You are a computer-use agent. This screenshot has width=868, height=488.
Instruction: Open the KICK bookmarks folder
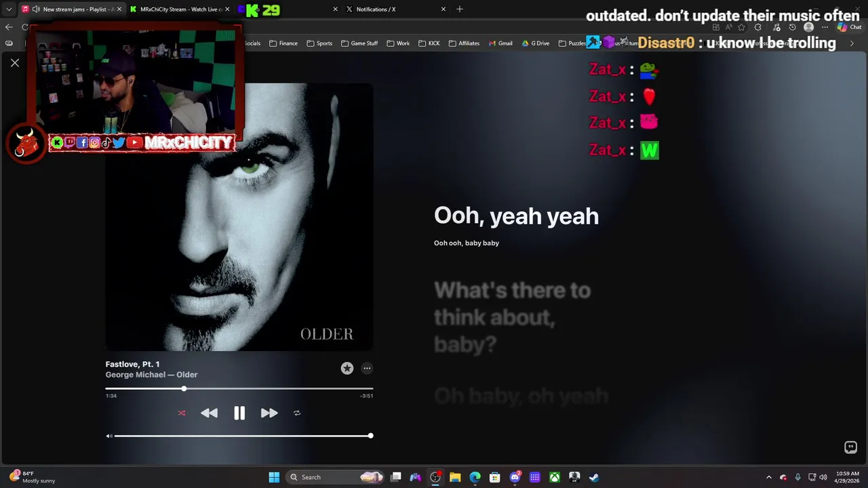click(429, 43)
